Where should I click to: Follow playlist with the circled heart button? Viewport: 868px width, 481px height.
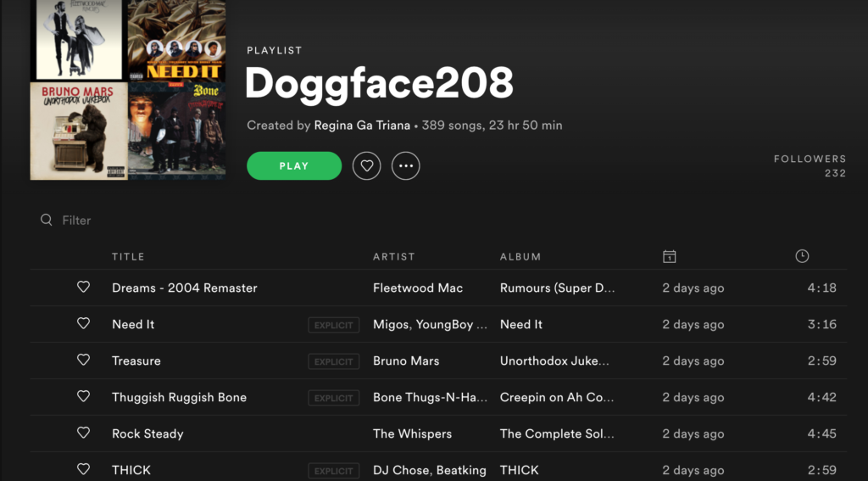tap(366, 165)
